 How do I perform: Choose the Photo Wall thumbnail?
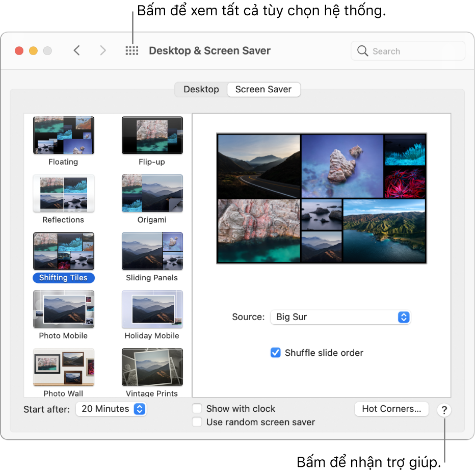(64, 367)
